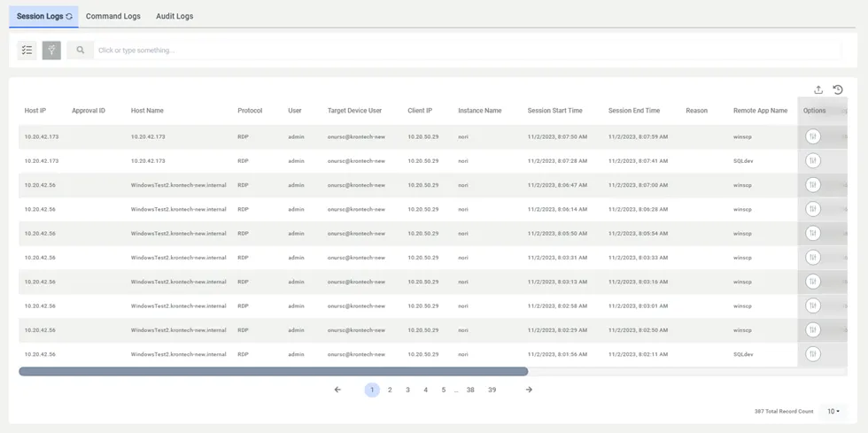Click the search magnifier icon

pos(81,50)
